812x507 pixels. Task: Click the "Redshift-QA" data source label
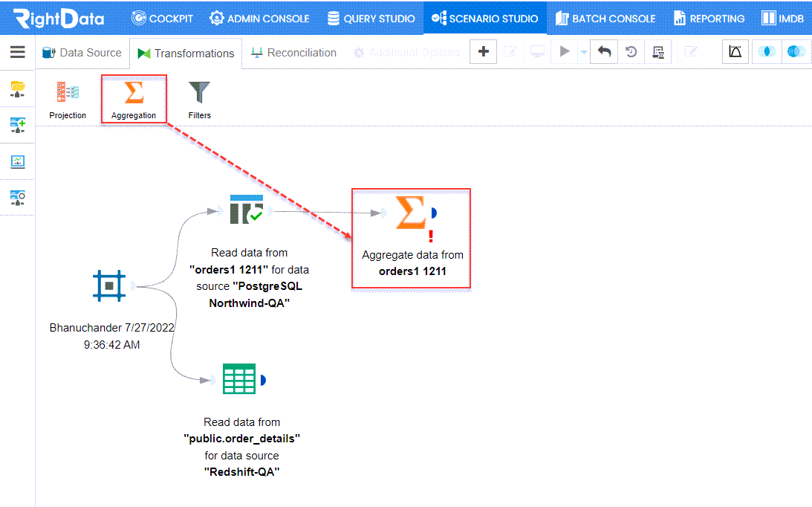click(242, 472)
